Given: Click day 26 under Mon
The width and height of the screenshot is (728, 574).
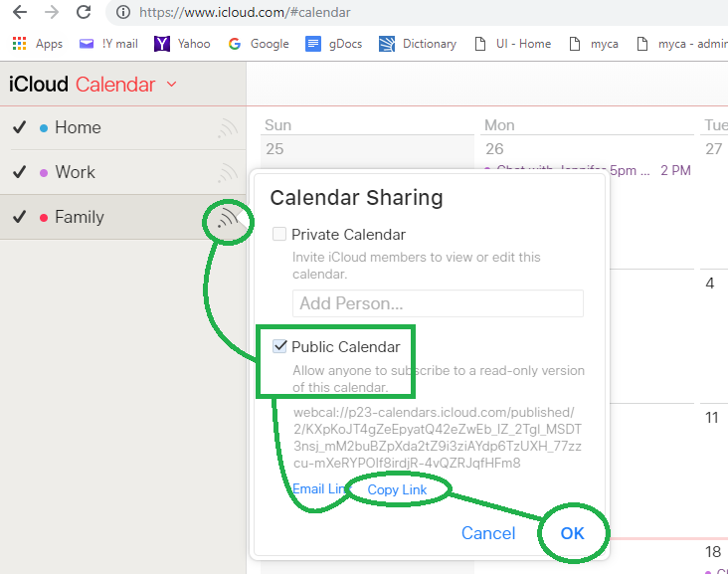Looking at the screenshot, I should pos(494,149).
